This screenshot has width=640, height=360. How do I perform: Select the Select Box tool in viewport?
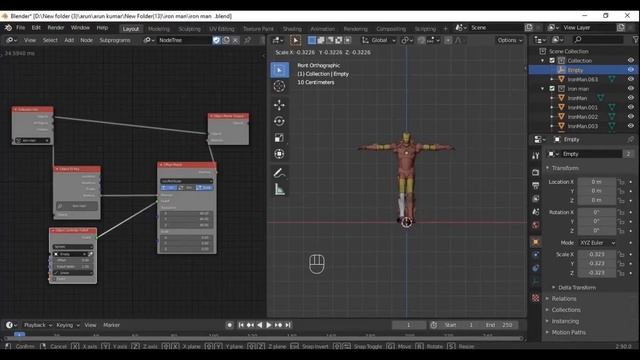[279, 70]
